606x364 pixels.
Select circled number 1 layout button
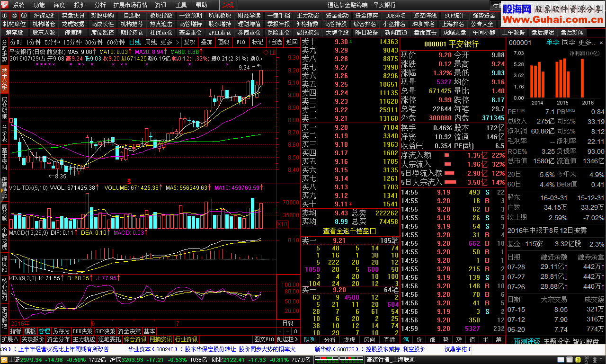coord(4,16)
